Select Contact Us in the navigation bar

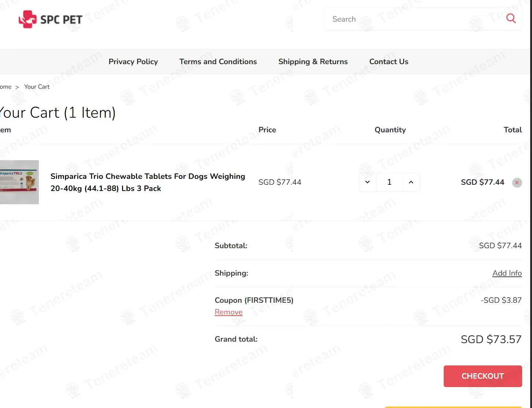(389, 62)
